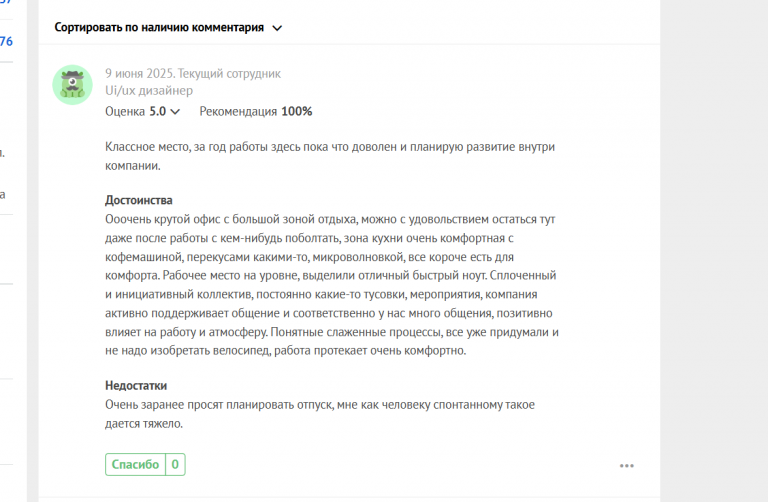The height and width of the screenshot is (502, 768).
Task: Click the review date '9 июня 2025'
Action: (139, 73)
